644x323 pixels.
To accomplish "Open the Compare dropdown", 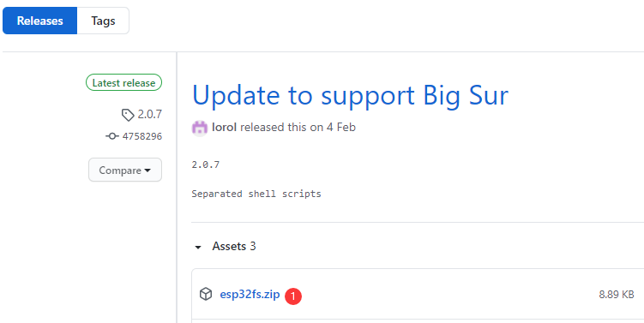I will [125, 170].
